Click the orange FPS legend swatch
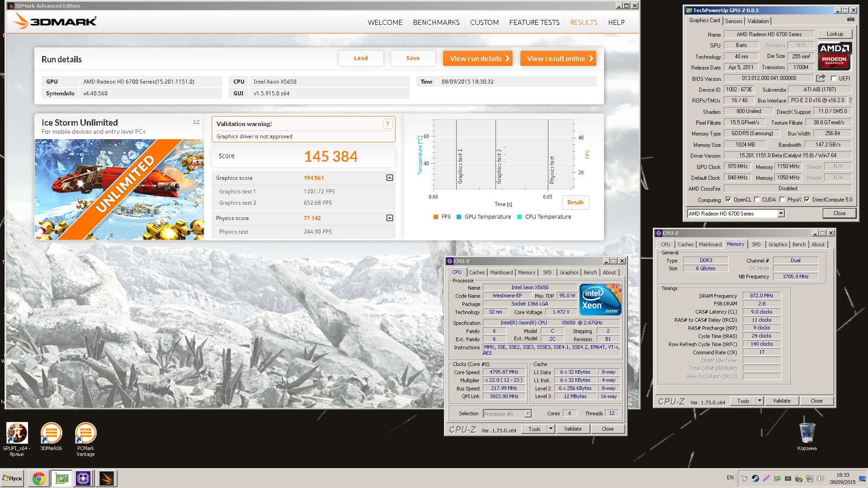 (x=436, y=217)
